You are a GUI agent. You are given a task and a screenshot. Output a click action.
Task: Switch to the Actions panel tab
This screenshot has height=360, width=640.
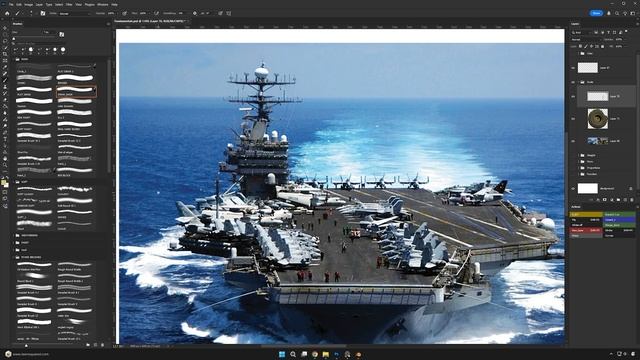click(576, 207)
